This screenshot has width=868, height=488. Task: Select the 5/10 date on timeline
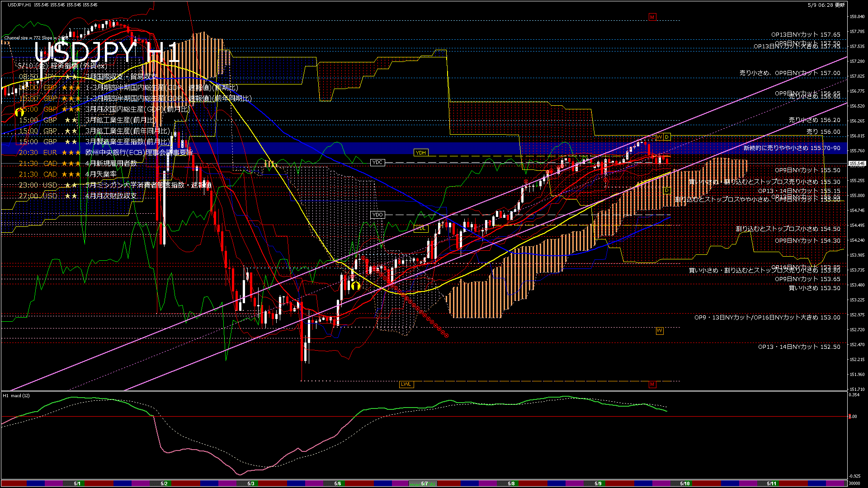684,483
